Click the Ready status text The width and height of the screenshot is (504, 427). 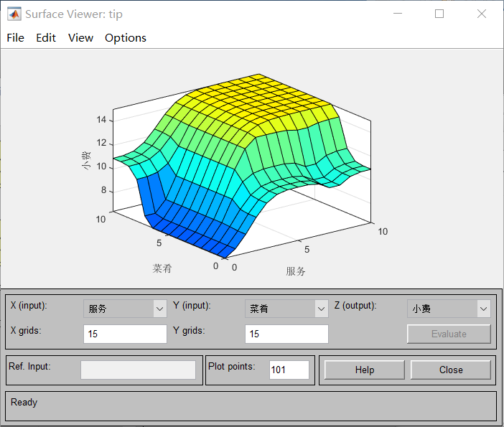pyautogui.click(x=24, y=403)
